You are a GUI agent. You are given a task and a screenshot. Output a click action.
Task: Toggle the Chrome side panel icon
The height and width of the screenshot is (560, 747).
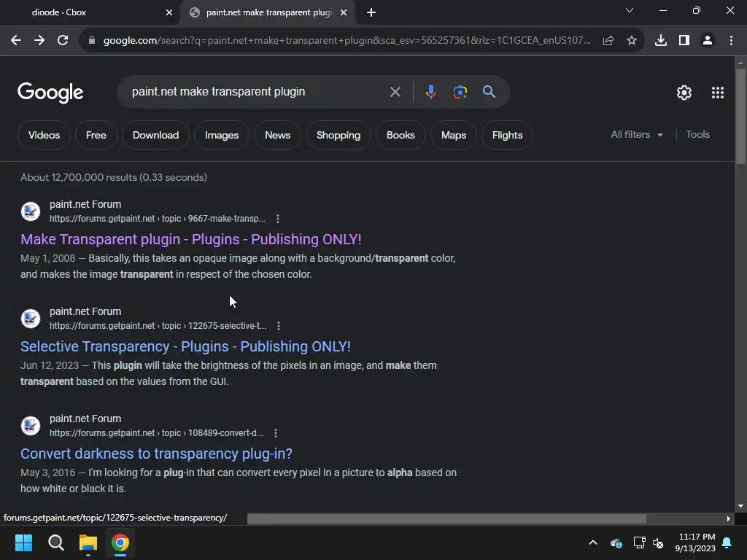(684, 41)
